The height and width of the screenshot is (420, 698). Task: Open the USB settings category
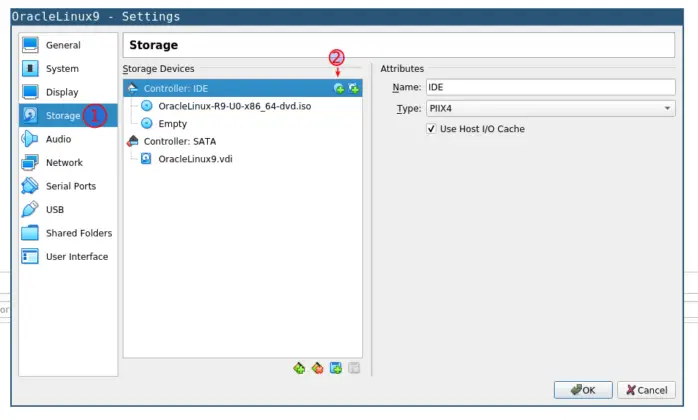55,210
